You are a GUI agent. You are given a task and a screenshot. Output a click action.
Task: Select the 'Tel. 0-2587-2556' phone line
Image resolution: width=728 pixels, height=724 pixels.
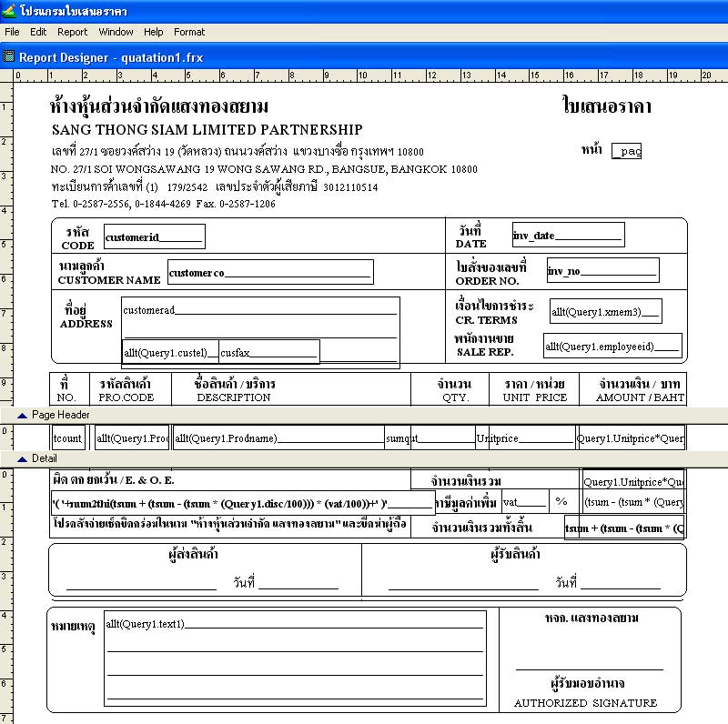pyautogui.click(x=164, y=204)
